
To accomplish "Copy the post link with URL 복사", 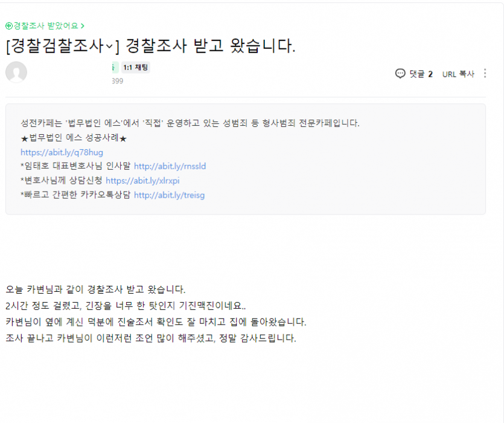I will pyautogui.click(x=458, y=74).
